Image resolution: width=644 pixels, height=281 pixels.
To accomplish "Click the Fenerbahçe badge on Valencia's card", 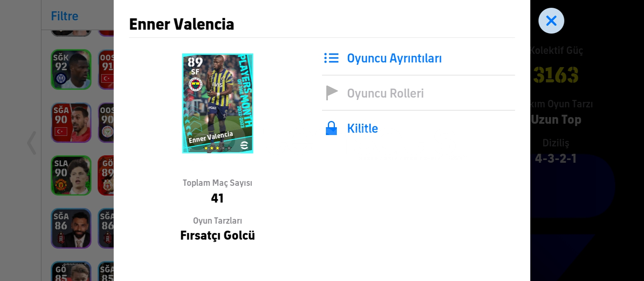I will click(x=196, y=84).
